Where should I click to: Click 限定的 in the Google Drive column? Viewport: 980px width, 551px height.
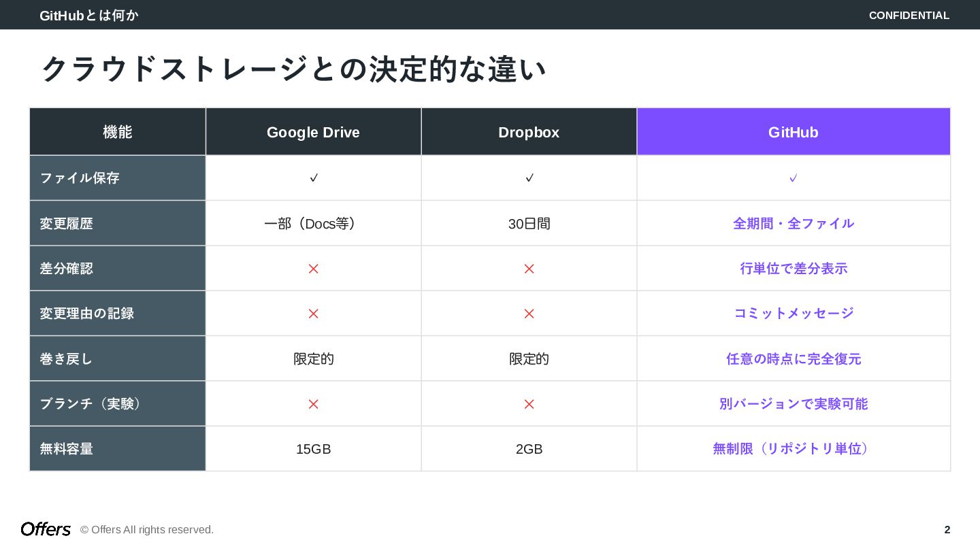click(x=314, y=358)
